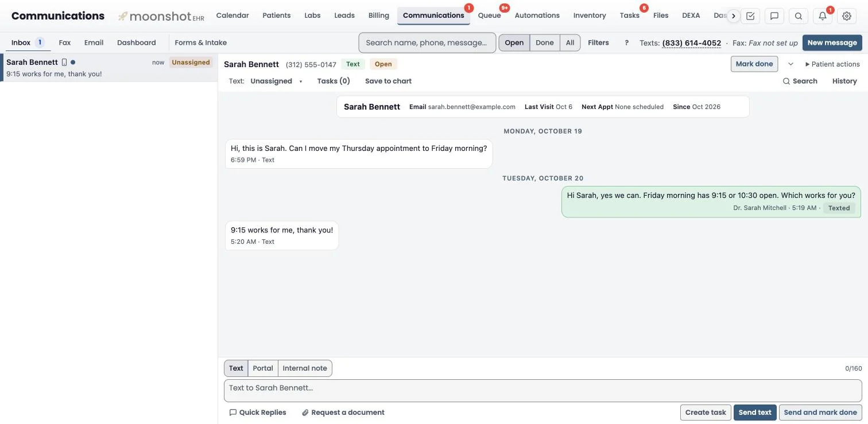Open the question mark help button

tap(626, 42)
